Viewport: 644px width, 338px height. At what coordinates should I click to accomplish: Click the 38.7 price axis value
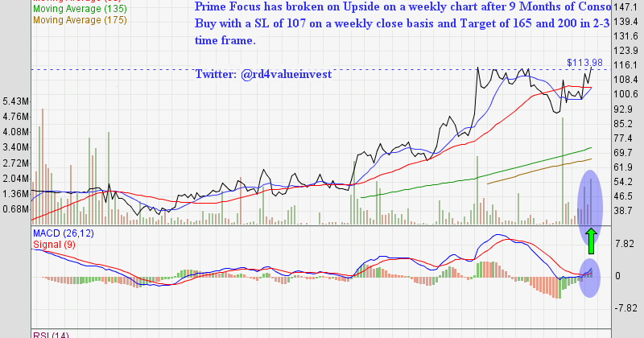(x=623, y=210)
